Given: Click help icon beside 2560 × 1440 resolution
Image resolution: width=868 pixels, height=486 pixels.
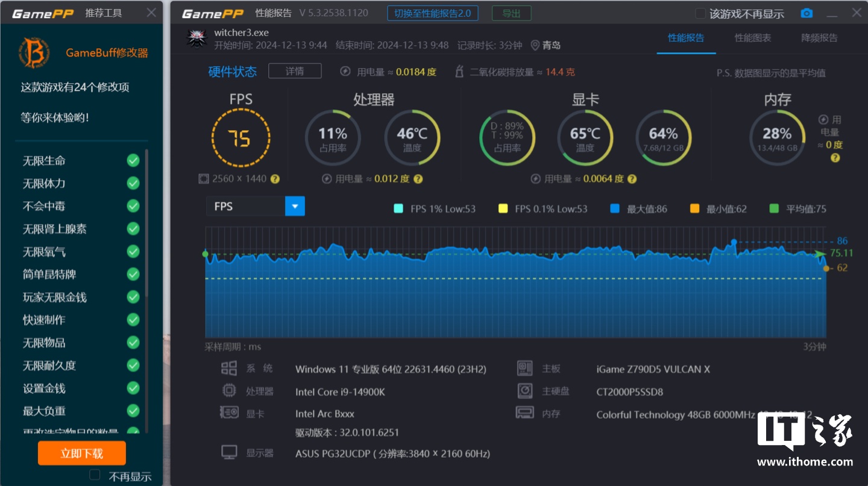Looking at the screenshot, I should (x=275, y=179).
